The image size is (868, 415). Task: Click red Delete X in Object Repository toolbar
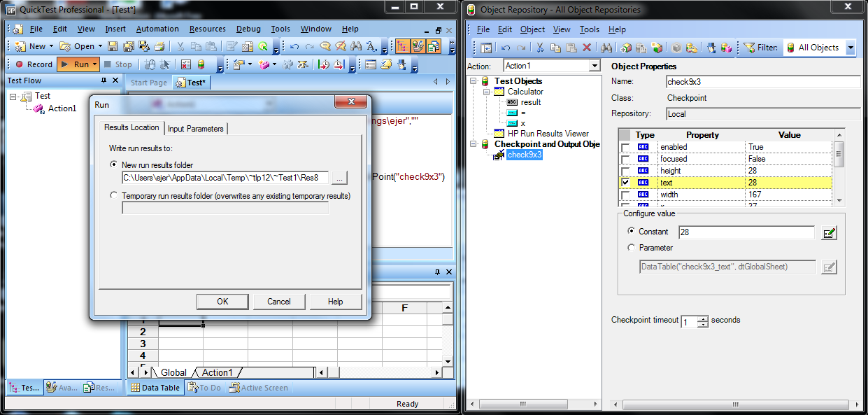pyautogui.click(x=587, y=48)
